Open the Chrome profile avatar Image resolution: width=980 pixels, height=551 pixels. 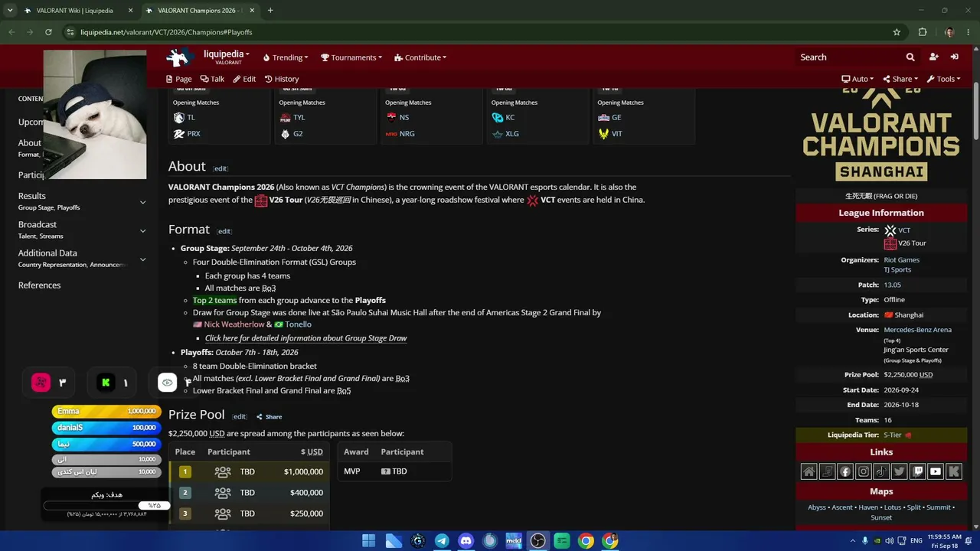click(949, 32)
